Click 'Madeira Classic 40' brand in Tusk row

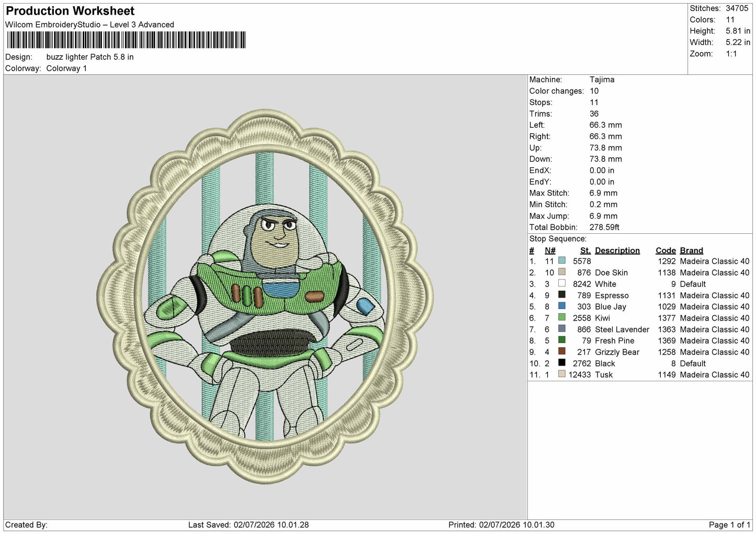pyautogui.click(x=715, y=374)
